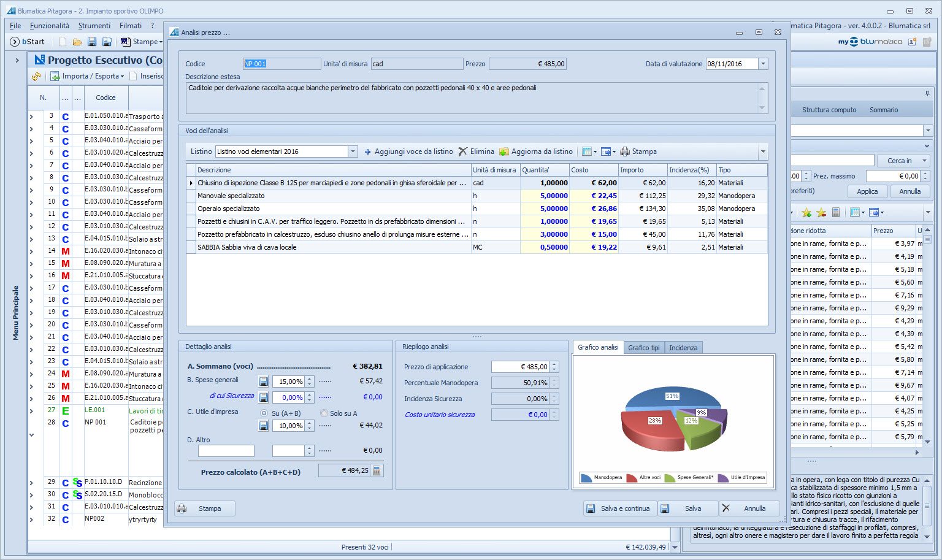The image size is (942, 560).
Task: Click Aggiorna da listino icon
Action: coord(504,152)
